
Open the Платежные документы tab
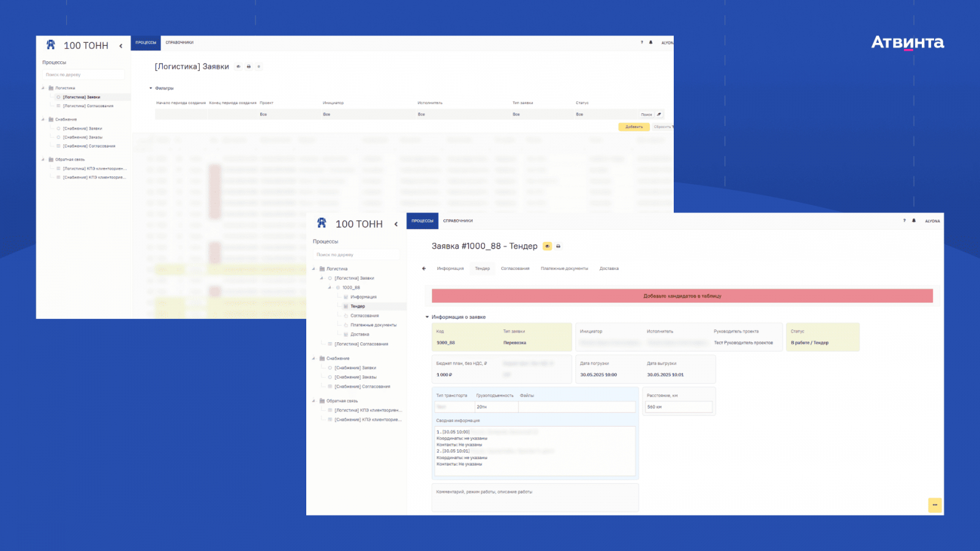(x=564, y=268)
